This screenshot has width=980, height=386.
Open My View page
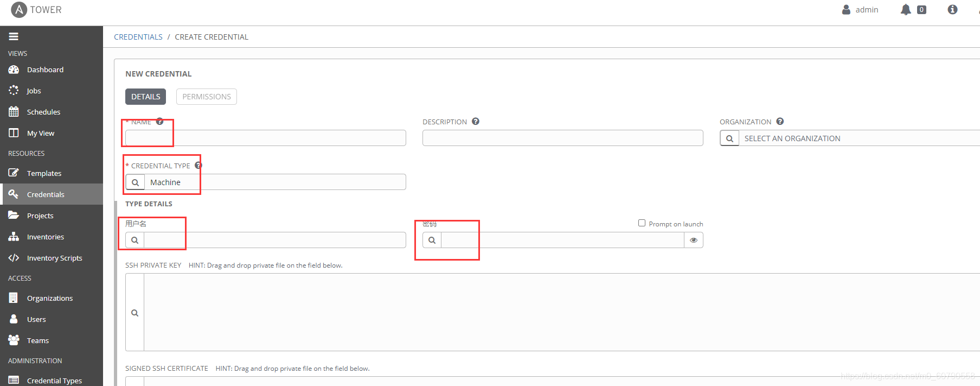coord(41,133)
